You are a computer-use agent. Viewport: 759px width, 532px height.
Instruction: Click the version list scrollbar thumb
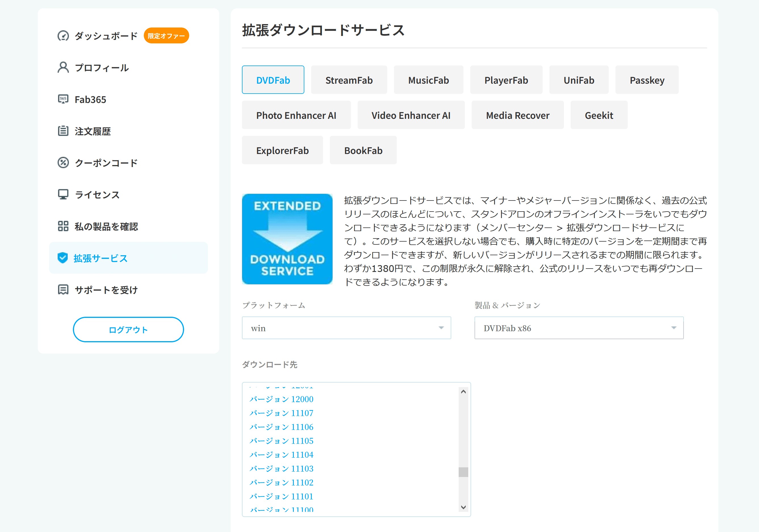pyautogui.click(x=463, y=472)
